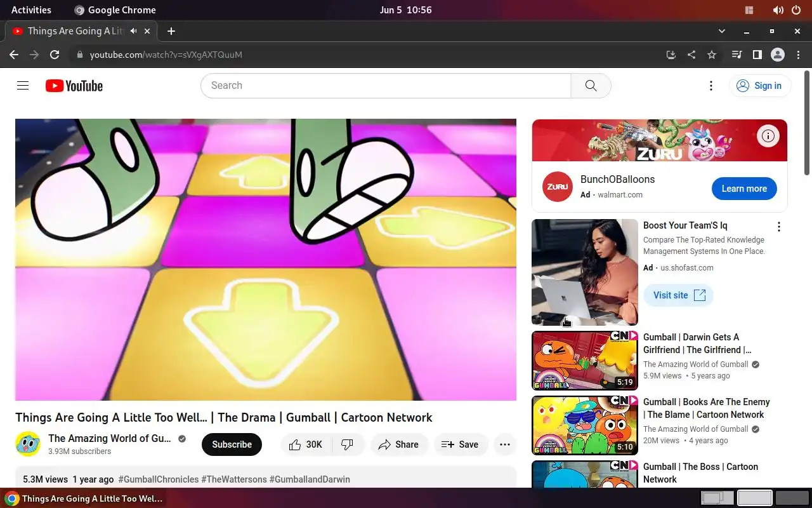This screenshot has width=812, height=508.
Task: Switch to the first workspace in taskbar
Action: [717, 498]
